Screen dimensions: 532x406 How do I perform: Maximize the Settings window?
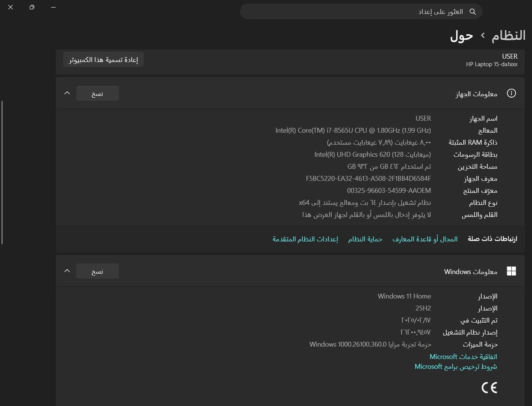pos(32,7)
